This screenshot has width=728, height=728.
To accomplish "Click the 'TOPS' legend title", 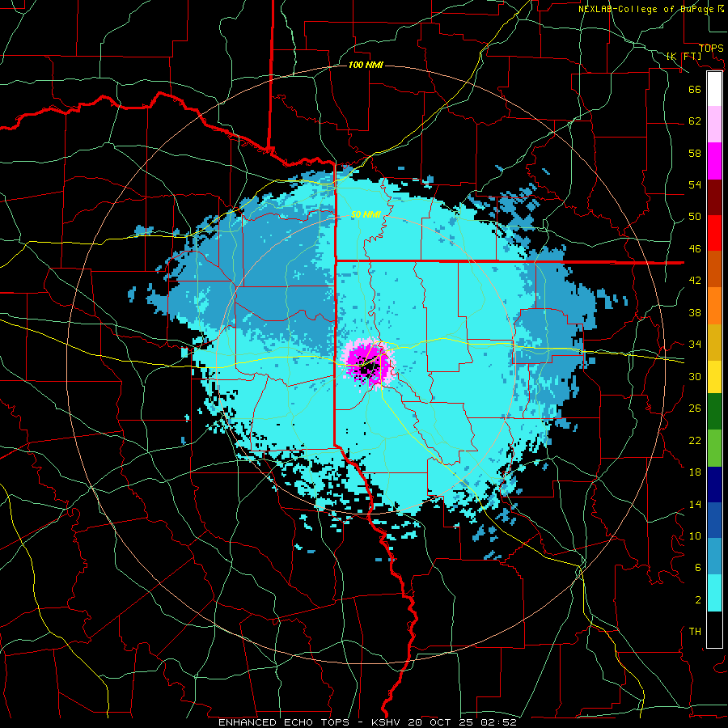I will point(711,49).
